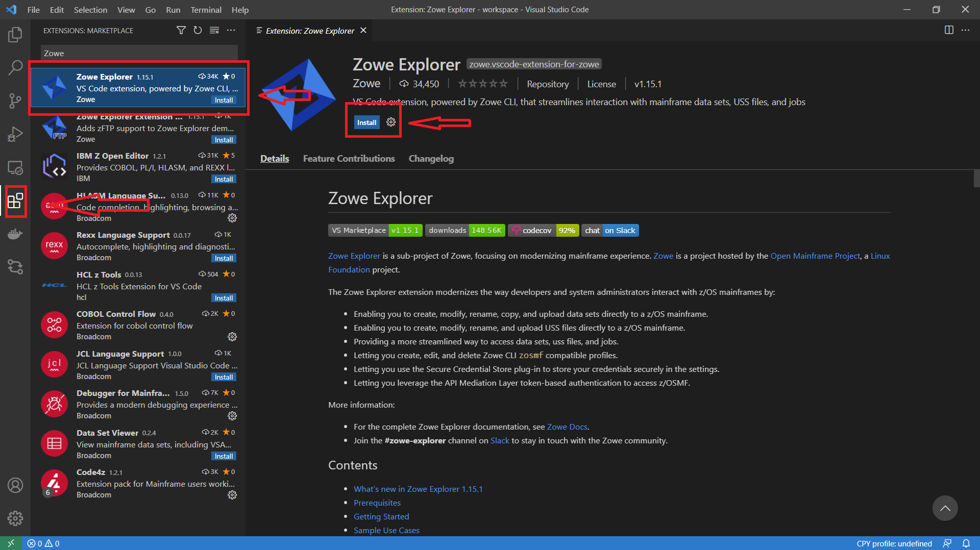Screen dimensions: 980x550
Task: Click the Zowe search input field
Action: tap(139, 53)
